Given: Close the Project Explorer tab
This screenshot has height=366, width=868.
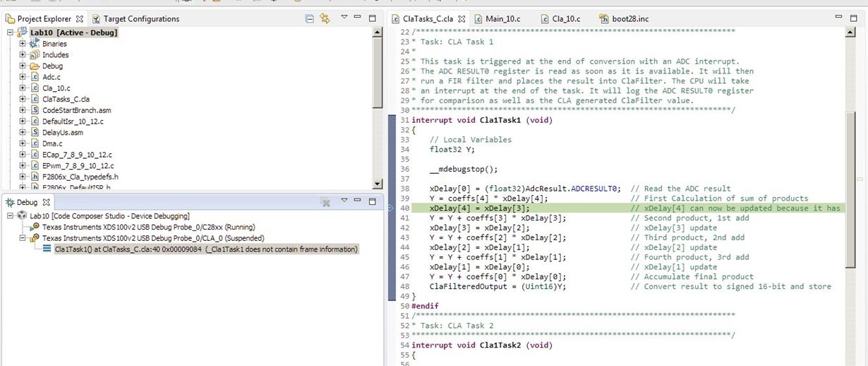Looking at the screenshot, I should pos(79,19).
